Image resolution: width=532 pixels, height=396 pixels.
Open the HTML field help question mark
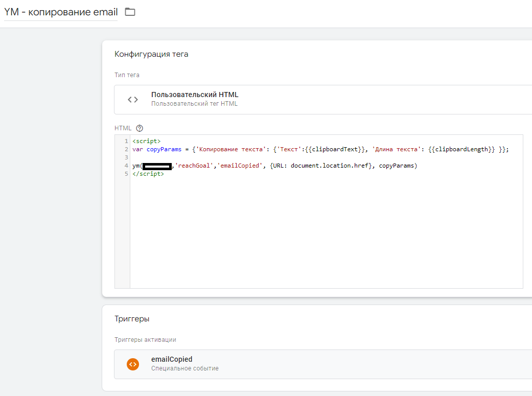point(140,128)
